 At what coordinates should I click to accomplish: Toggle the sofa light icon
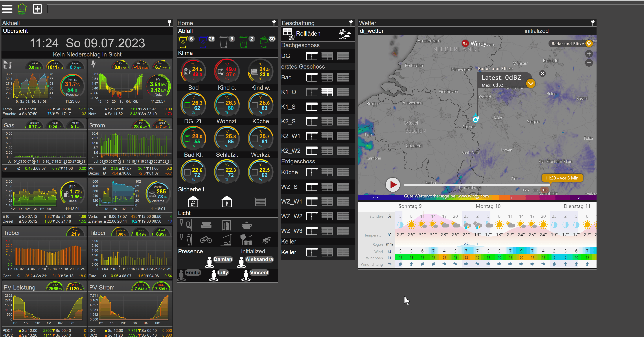(x=206, y=225)
